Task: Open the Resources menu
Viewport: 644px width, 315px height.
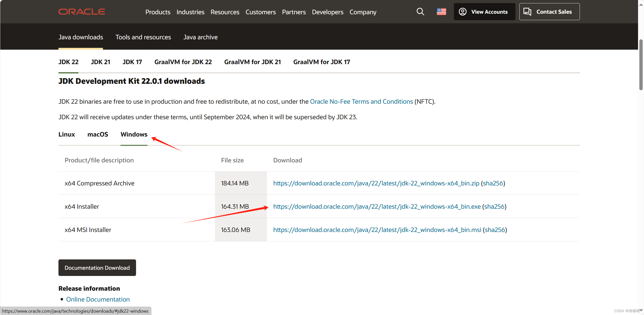Action: (x=225, y=12)
